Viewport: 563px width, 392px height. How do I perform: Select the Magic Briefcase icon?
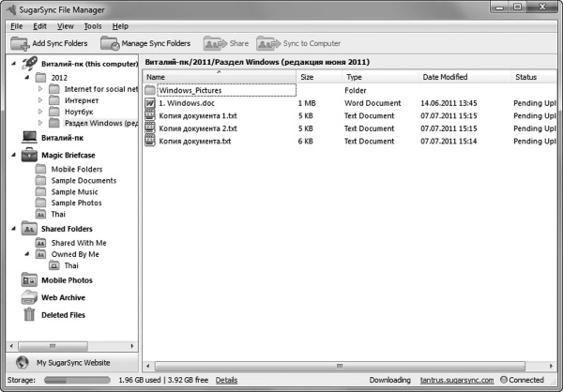click(29, 155)
